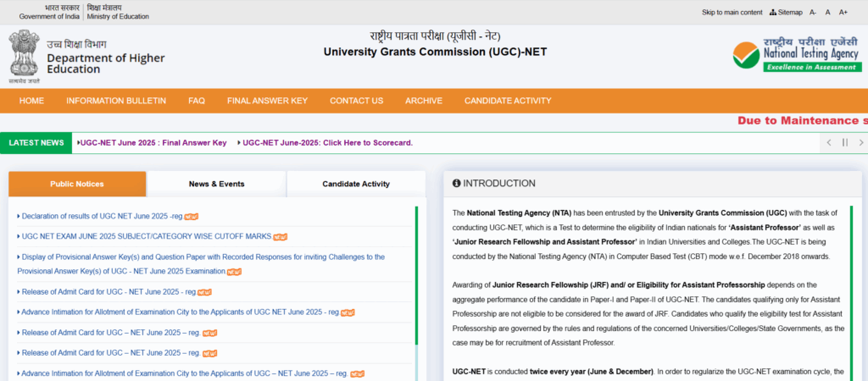The width and height of the screenshot is (868, 381).
Task: Switch to the Candidate Activity tab
Action: 356,184
